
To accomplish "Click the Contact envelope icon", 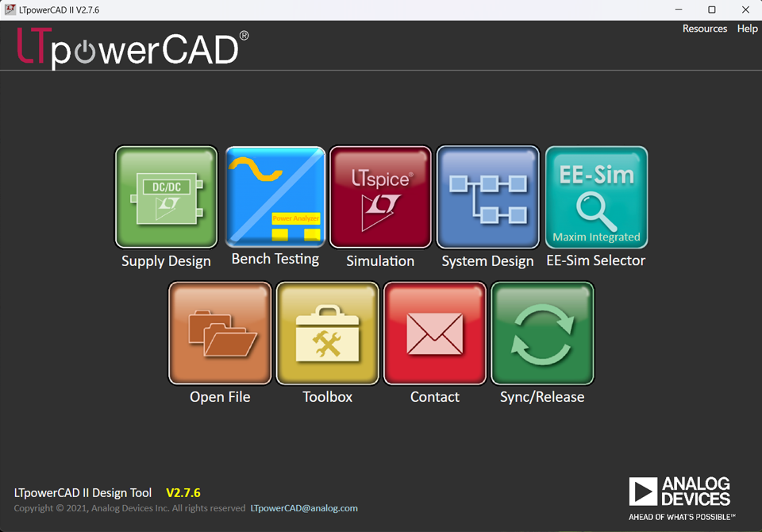I will [434, 333].
